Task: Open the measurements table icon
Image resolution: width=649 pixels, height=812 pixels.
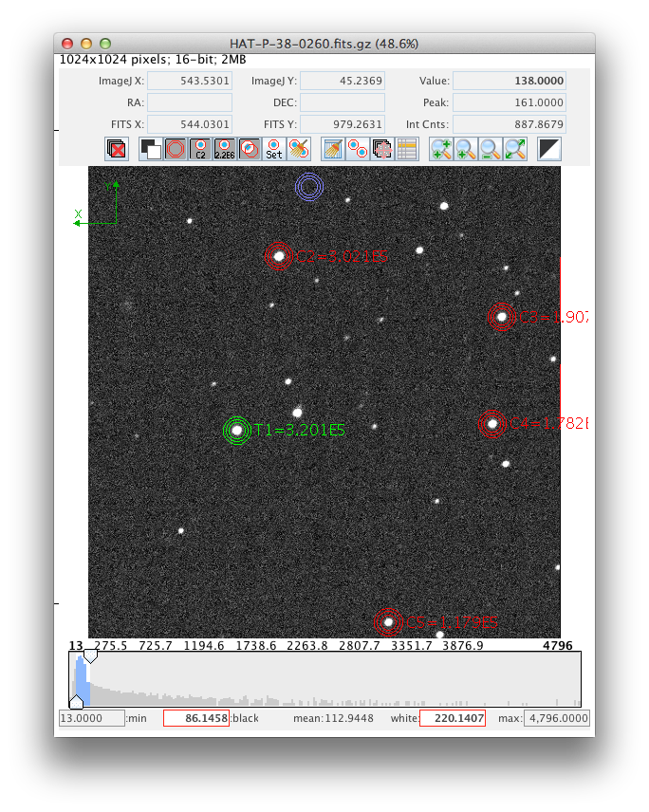Action: click(x=407, y=149)
